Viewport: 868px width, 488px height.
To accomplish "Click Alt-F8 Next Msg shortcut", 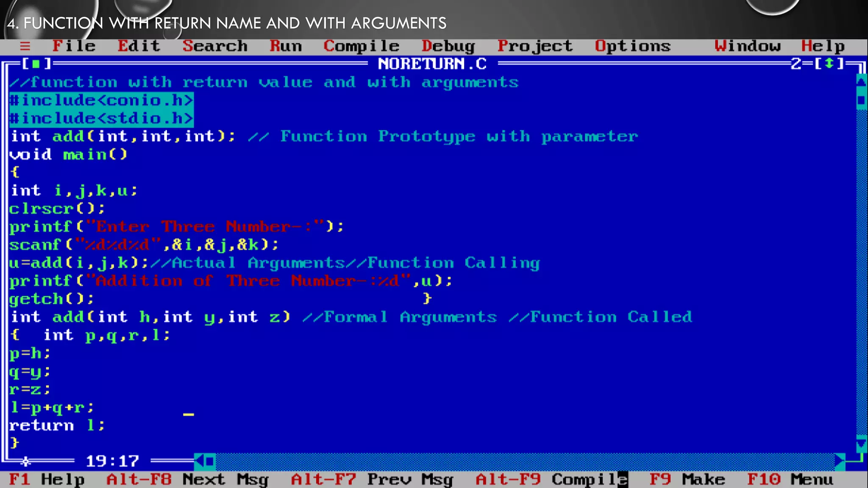I will (187, 480).
